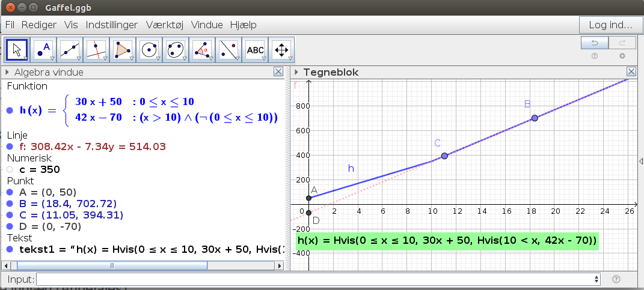Close the Tegneblok panel
Image resolution: width=644 pixels, height=290 pixels.
click(x=632, y=72)
